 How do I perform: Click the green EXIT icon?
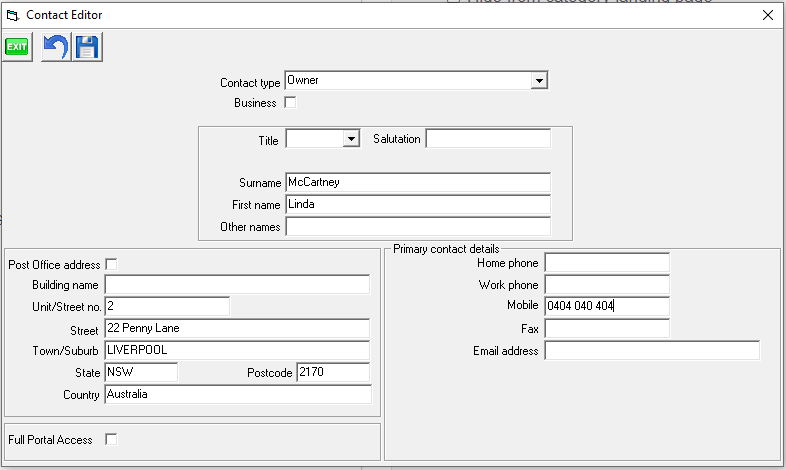click(x=17, y=47)
